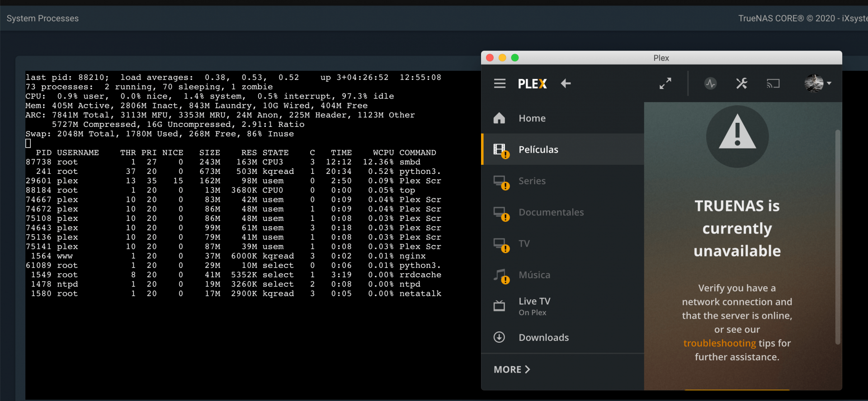Click the load averages line
The height and width of the screenshot is (401, 868).
pyautogui.click(x=233, y=77)
